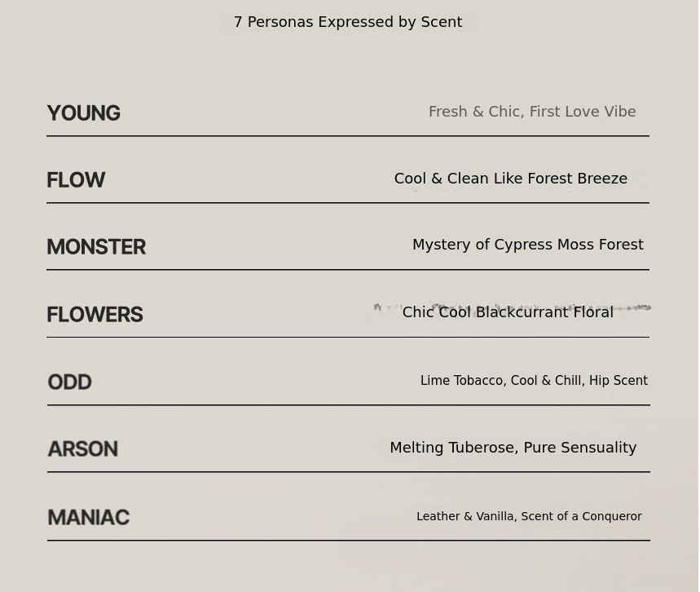Choose the MONSTER persona heading
This screenshot has height=592, width=700.
click(x=96, y=247)
